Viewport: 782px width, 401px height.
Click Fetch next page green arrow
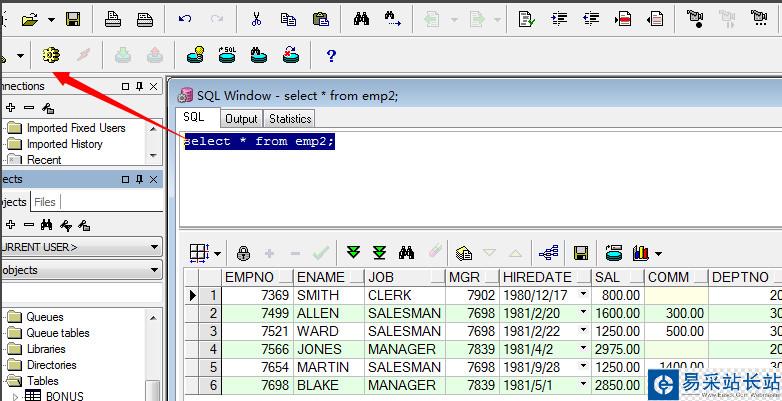click(x=354, y=253)
